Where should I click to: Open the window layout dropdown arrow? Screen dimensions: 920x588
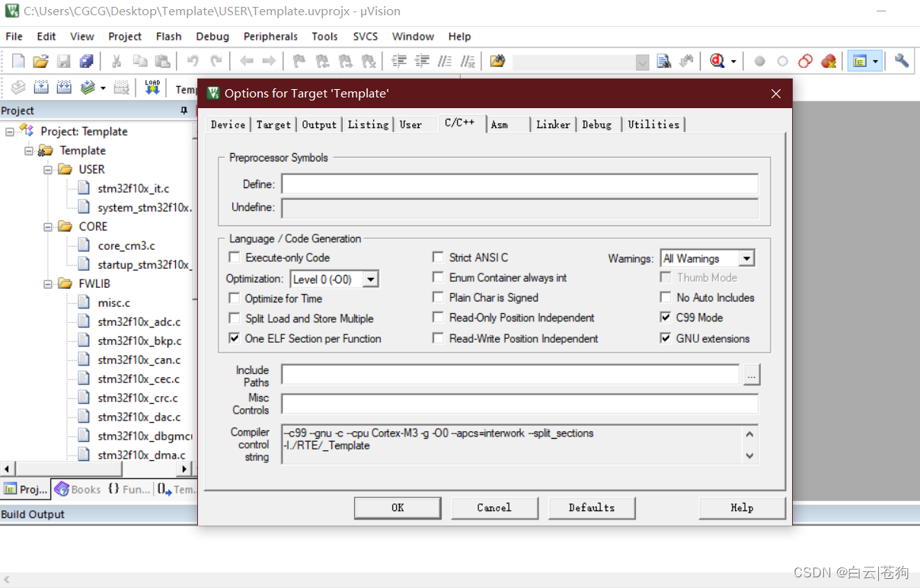pos(875,61)
